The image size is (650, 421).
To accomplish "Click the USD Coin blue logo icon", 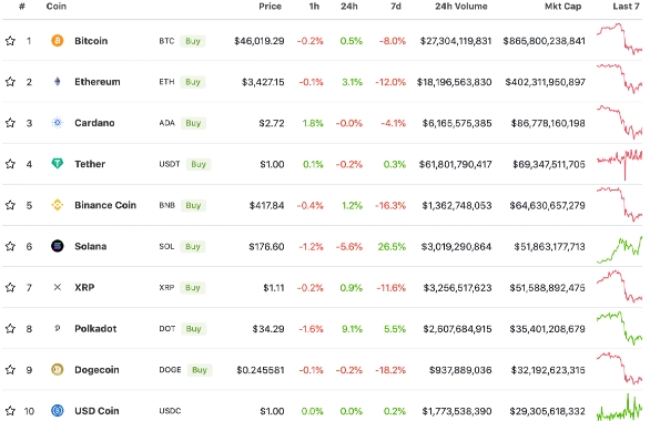I will [57, 411].
